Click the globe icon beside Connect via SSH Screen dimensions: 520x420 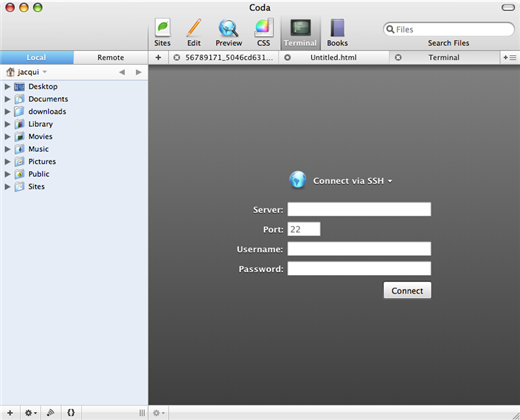(298, 180)
